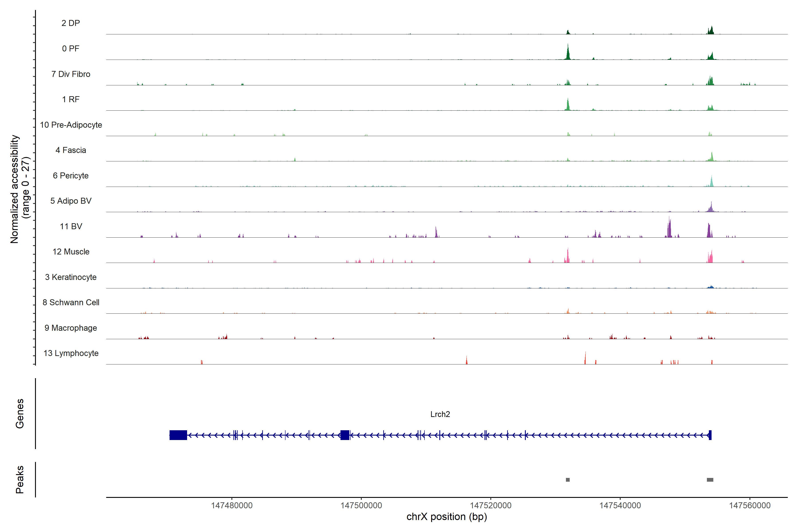
Task: Select the 6 Pericyte track label
Action: click(70, 175)
